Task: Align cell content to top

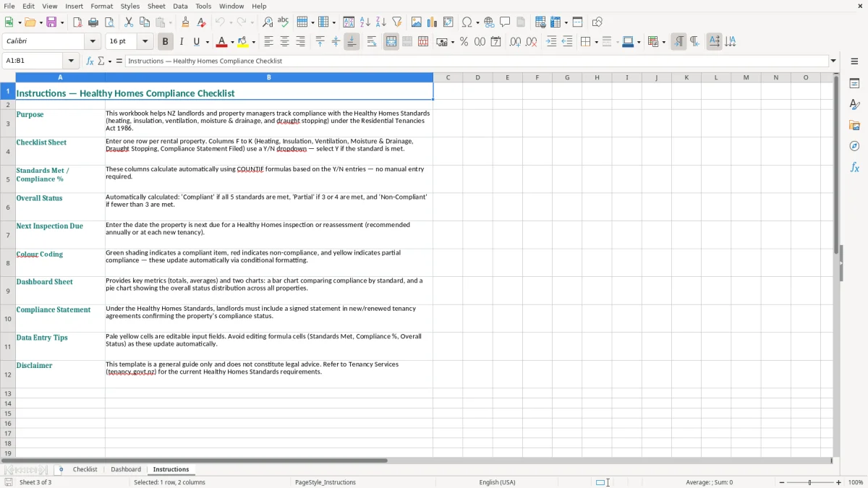Action: 320,42
